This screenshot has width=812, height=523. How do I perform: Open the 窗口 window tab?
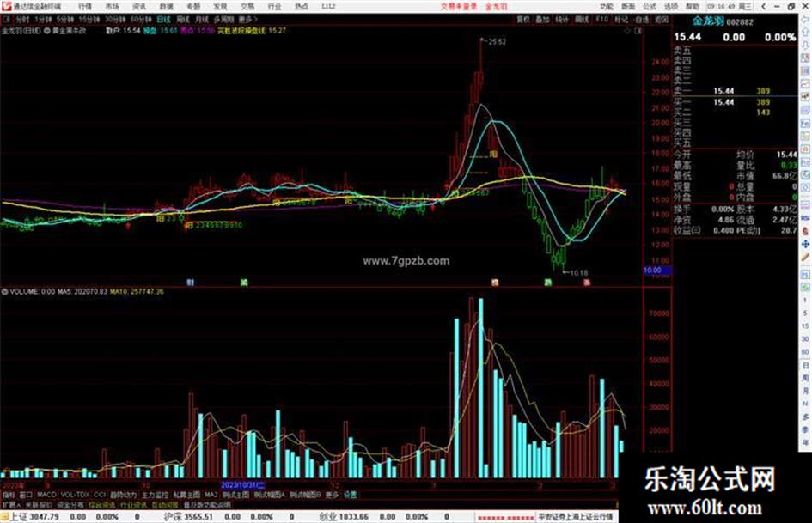tap(26, 495)
